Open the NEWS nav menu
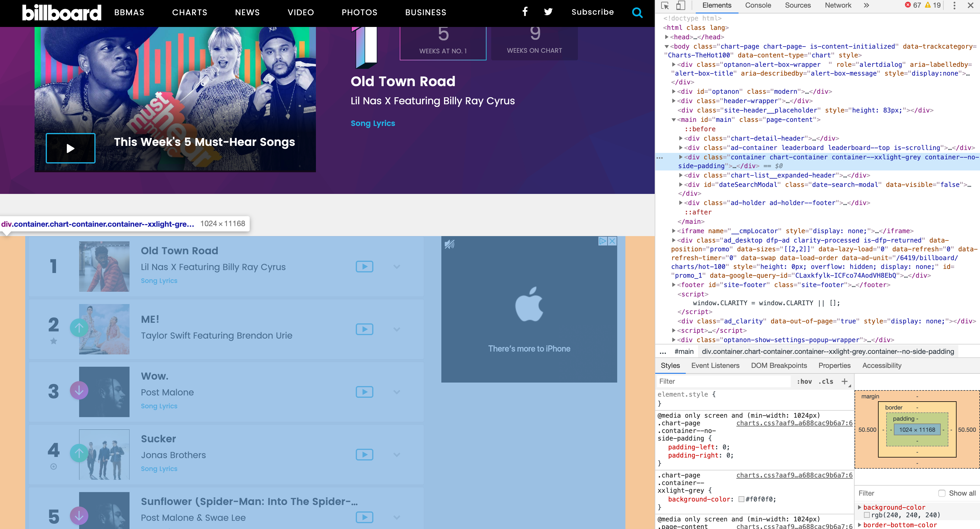The height and width of the screenshot is (529, 980). (x=247, y=13)
